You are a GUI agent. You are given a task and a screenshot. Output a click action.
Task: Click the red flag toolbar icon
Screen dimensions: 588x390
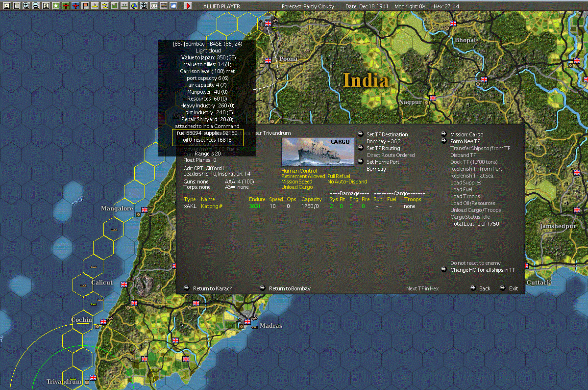pyautogui.click(x=85, y=6)
